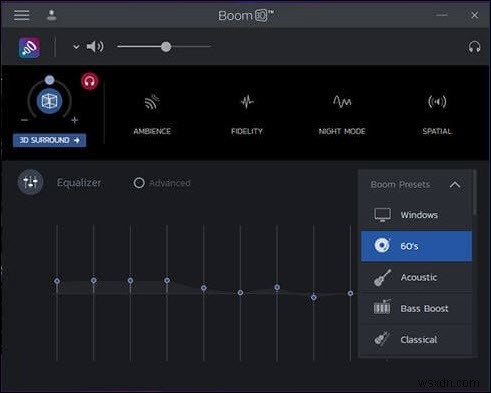This screenshot has height=393, width=491.
Task: Click the keyboard icon for Bass Boost
Action: [x=382, y=307]
